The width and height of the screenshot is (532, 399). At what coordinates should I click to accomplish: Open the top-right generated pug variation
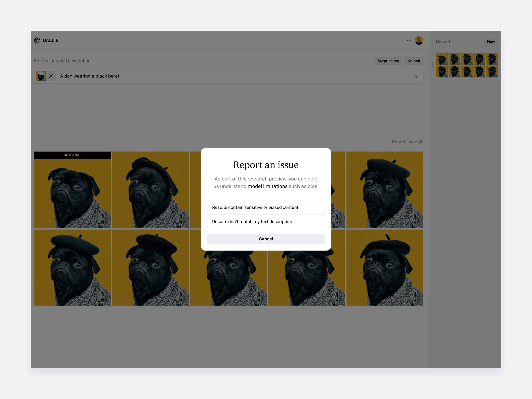click(385, 190)
